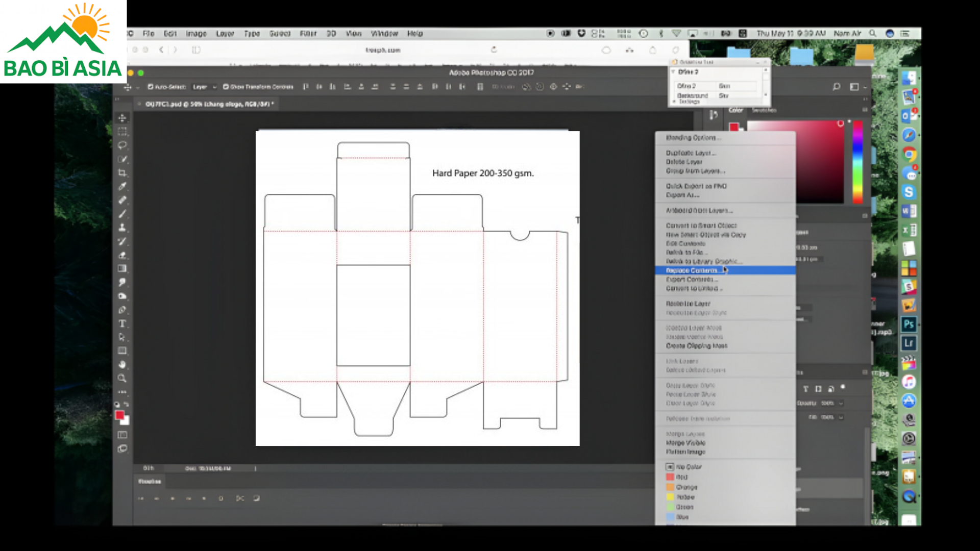The image size is (980, 551).
Task: Select the Lasso tool
Action: 122,145
